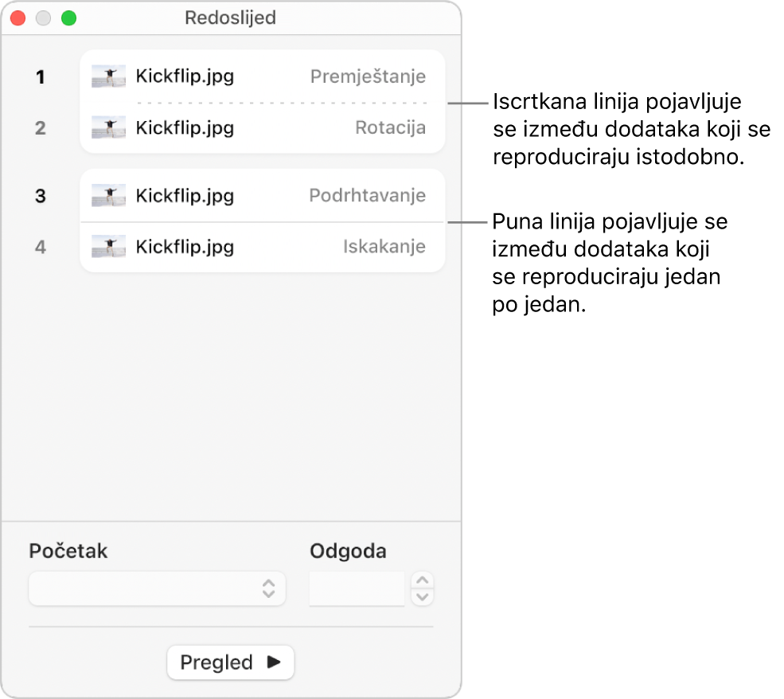Click Kickflip.jpg thumbnail in row 2
Image resolution: width=784 pixels, height=699 pixels.
(108, 127)
